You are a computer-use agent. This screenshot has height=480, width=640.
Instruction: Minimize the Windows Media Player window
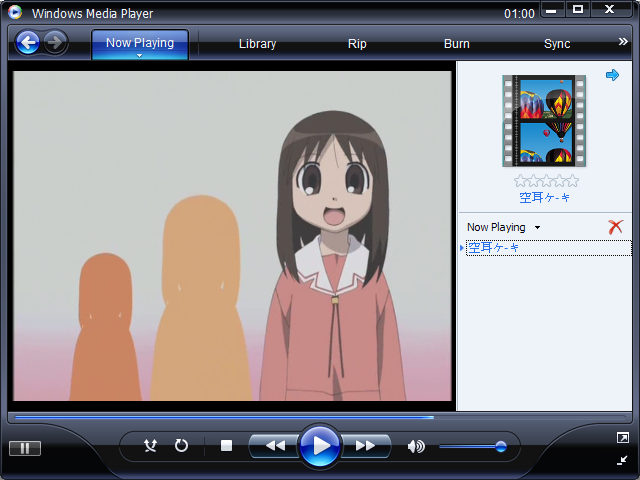(552, 10)
